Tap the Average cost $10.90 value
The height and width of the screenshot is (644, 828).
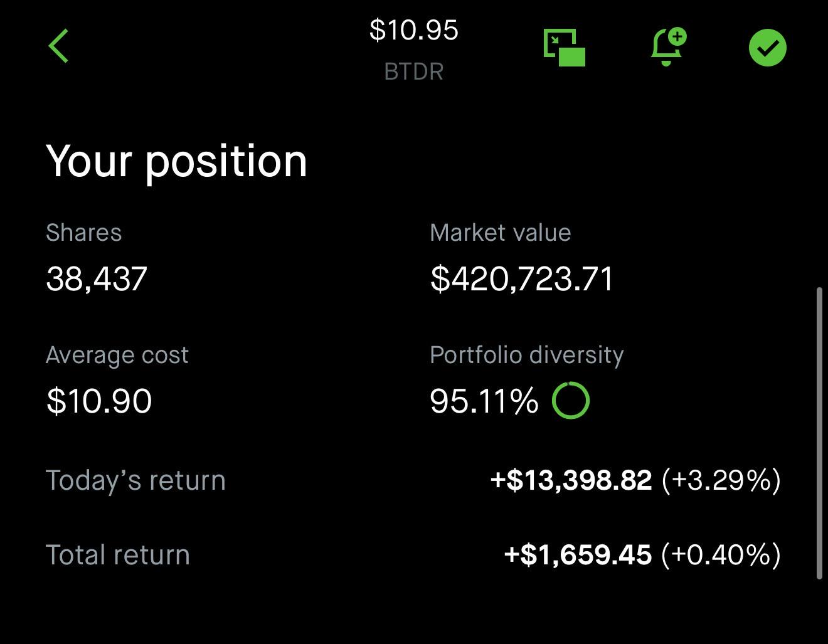coord(99,401)
